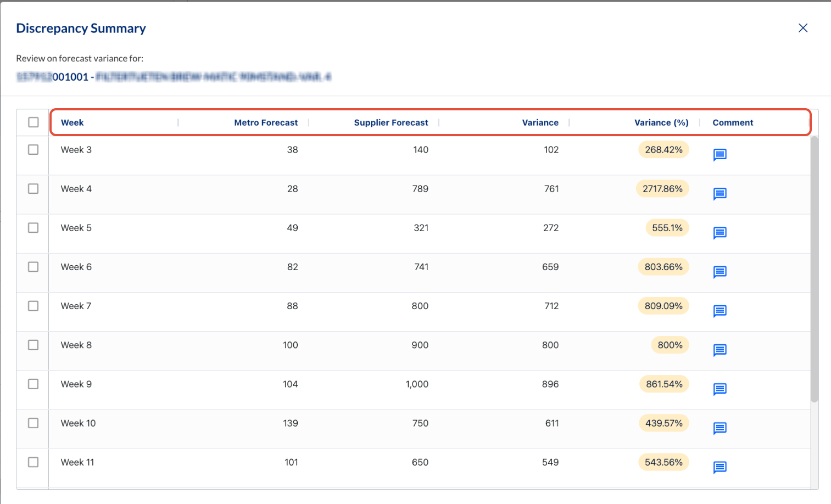Open the comment icon for Week 3
The height and width of the screenshot is (504, 831).
coord(720,155)
